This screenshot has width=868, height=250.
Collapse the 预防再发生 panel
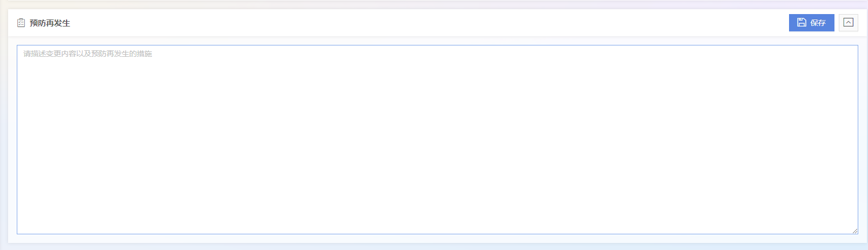(x=849, y=23)
